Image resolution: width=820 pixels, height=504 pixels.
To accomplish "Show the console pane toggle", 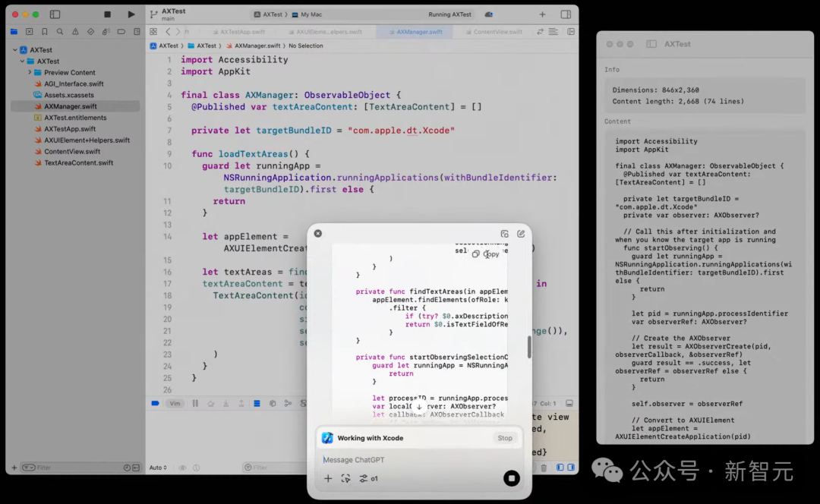I will pyautogui.click(x=571, y=468).
